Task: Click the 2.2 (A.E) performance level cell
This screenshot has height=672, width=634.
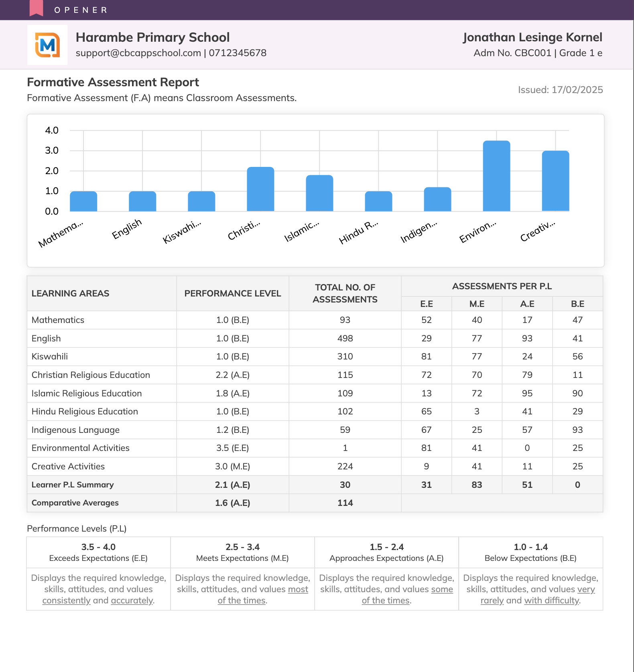Action: point(233,375)
